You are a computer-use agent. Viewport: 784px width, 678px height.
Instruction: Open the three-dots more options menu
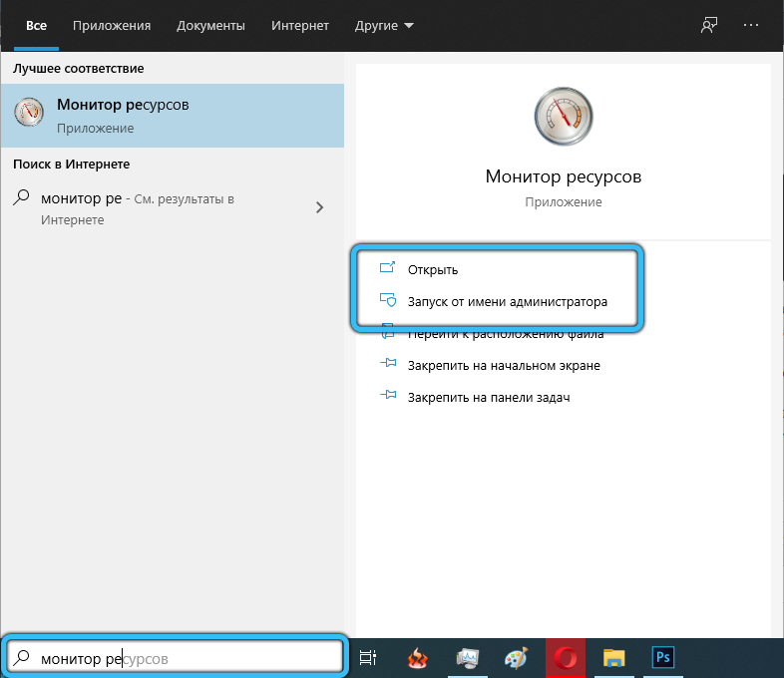[x=753, y=25]
